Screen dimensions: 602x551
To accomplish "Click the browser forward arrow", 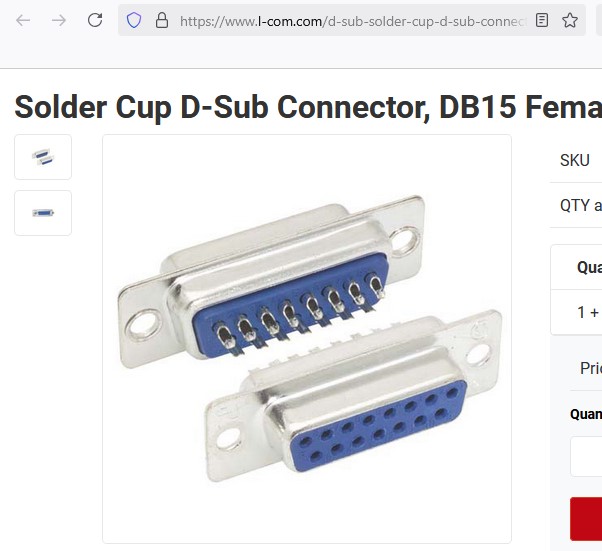I will pos(59,20).
